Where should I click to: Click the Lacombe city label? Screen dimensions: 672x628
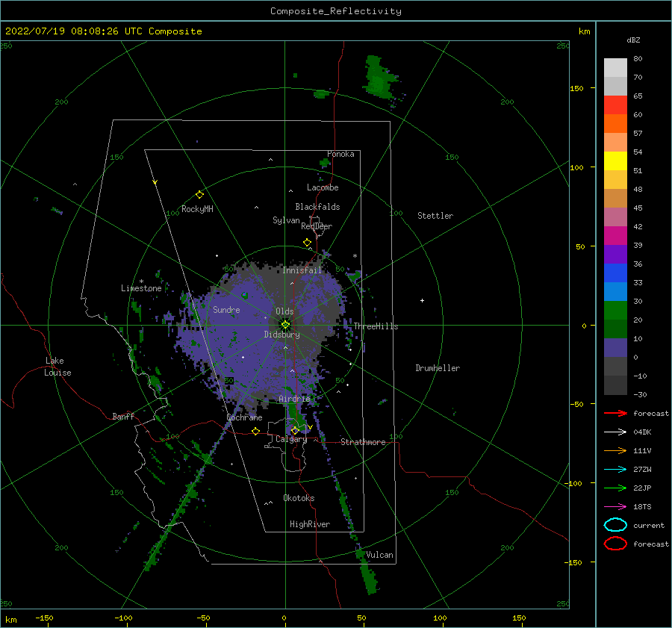click(x=323, y=187)
